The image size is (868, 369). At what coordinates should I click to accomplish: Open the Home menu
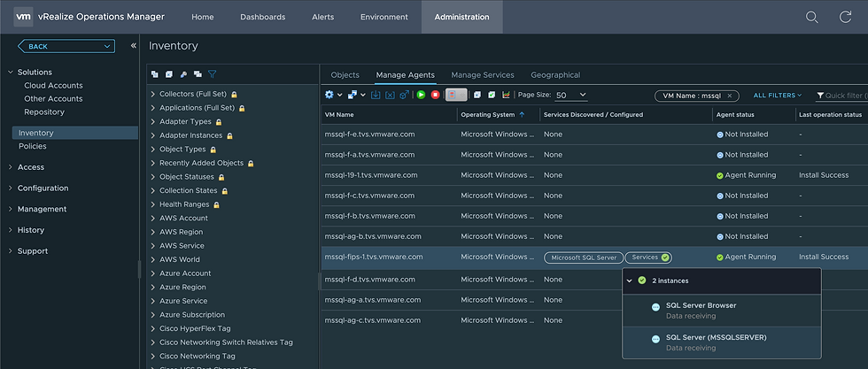(x=203, y=17)
